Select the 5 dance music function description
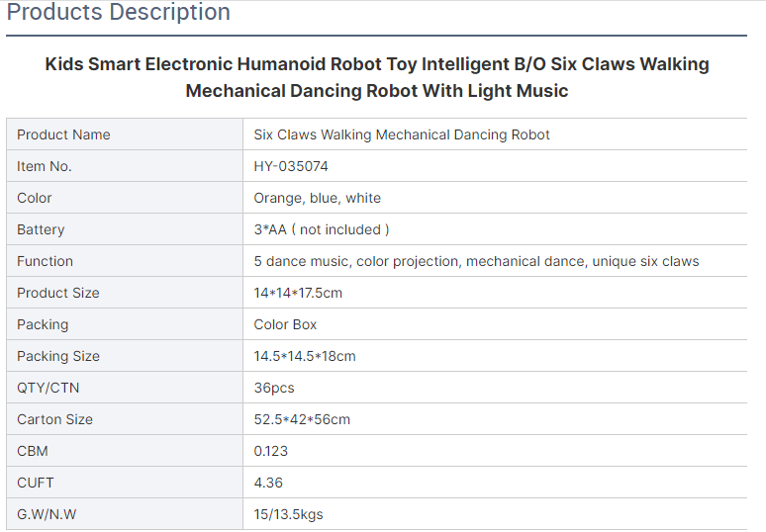This screenshot has width=766, height=532. click(476, 261)
